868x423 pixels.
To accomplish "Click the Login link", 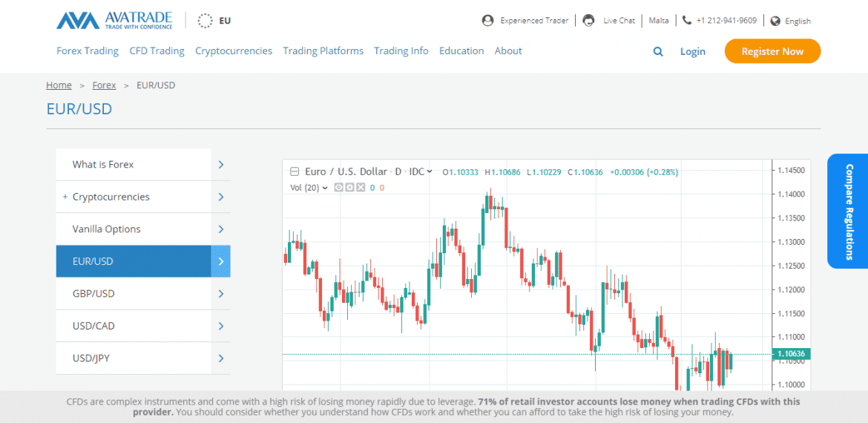I will click(692, 51).
